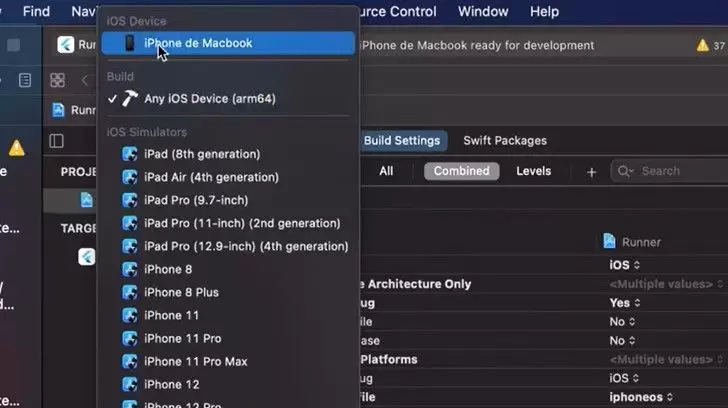Open the related items grid icon
The height and width of the screenshot is (408, 728).
pyautogui.click(x=57, y=80)
